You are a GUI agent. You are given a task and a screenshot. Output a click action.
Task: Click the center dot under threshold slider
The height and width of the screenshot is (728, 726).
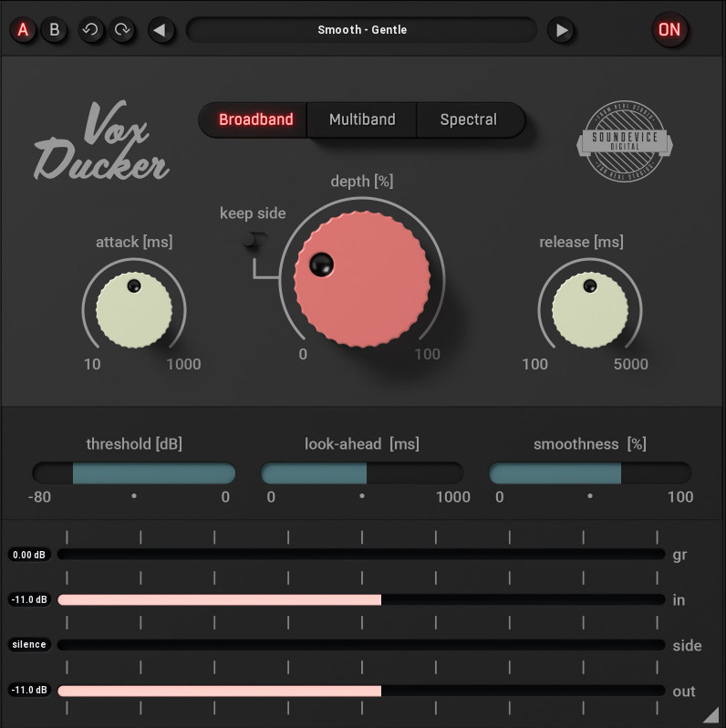134,496
